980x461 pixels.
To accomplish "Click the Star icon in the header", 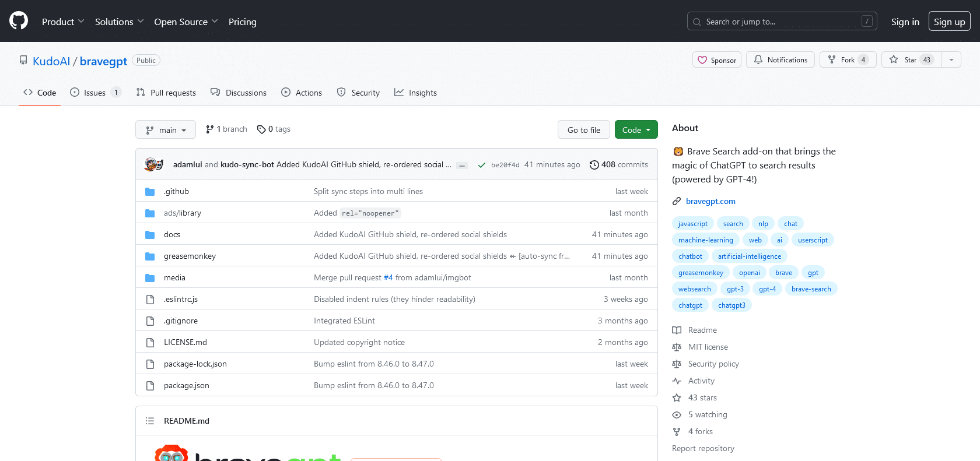I will click(x=894, y=59).
